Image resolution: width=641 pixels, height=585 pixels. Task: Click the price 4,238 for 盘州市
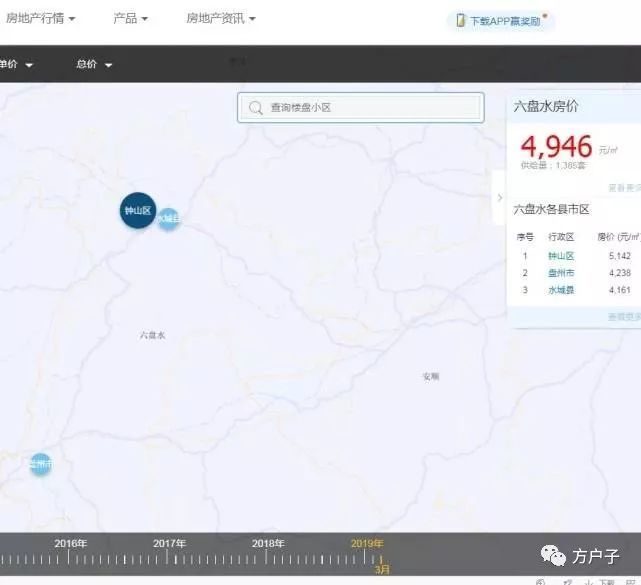(620, 273)
